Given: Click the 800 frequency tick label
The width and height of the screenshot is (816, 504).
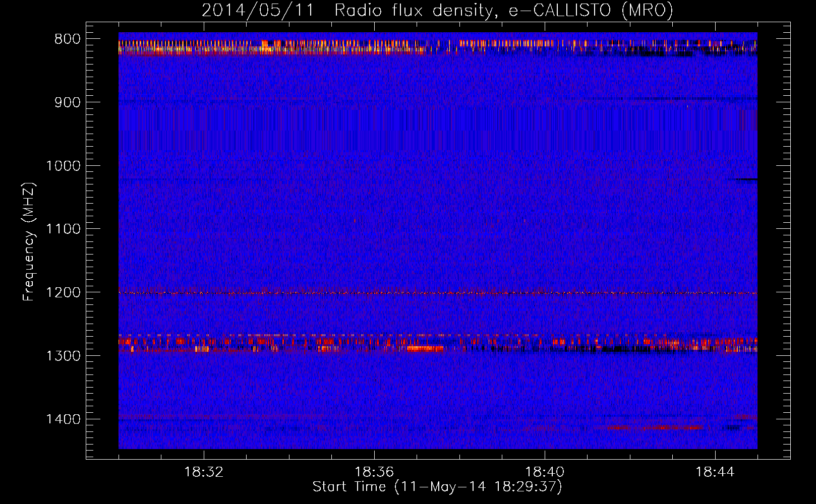Looking at the screenshot, I should click(x=67, y=39).
